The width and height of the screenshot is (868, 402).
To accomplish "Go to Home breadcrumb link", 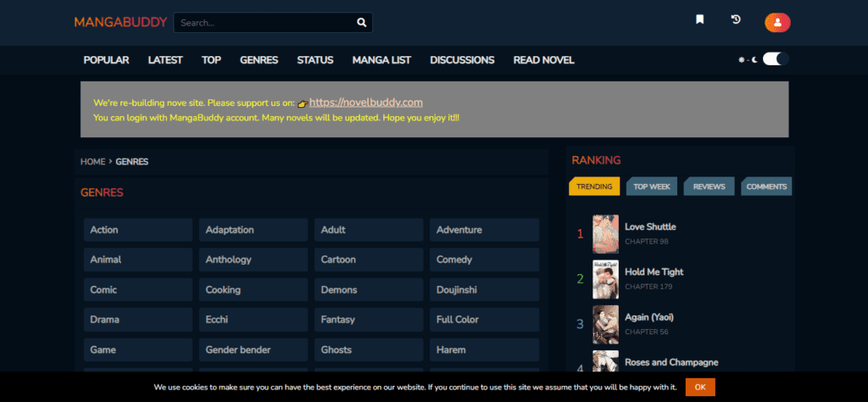I will click(x=92, y=162).
